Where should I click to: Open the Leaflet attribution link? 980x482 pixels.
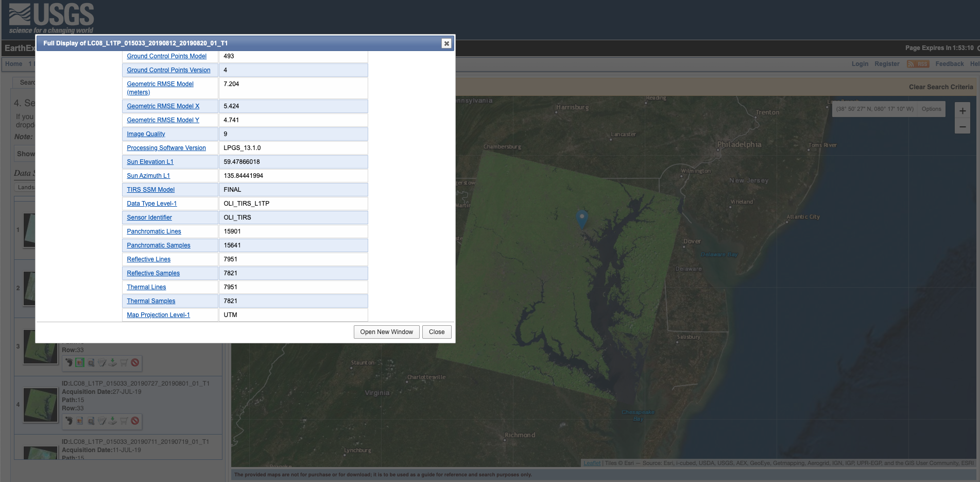coord(592,463)
